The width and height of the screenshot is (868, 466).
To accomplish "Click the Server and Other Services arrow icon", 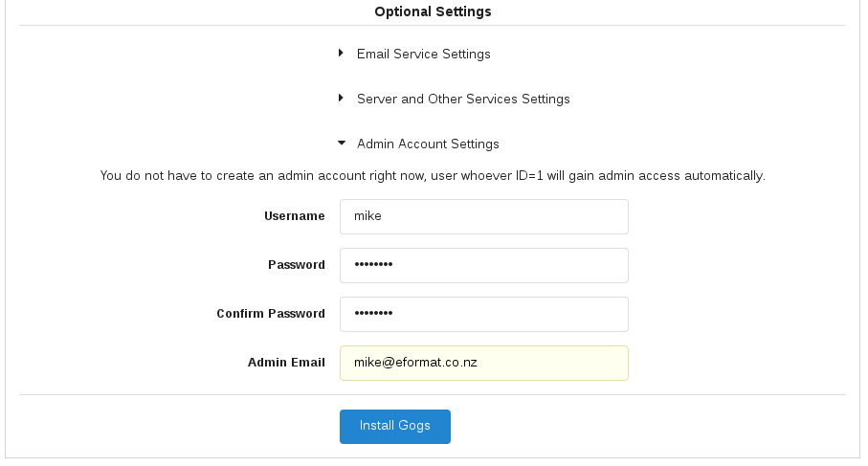I will tap(341, 99).
